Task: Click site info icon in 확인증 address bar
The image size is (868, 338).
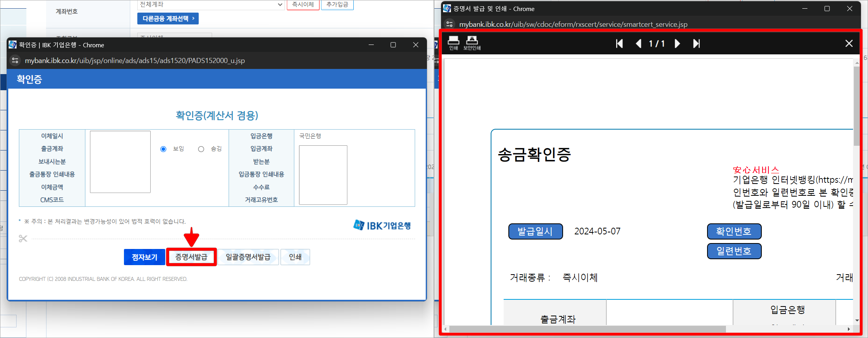Action: 15,60
